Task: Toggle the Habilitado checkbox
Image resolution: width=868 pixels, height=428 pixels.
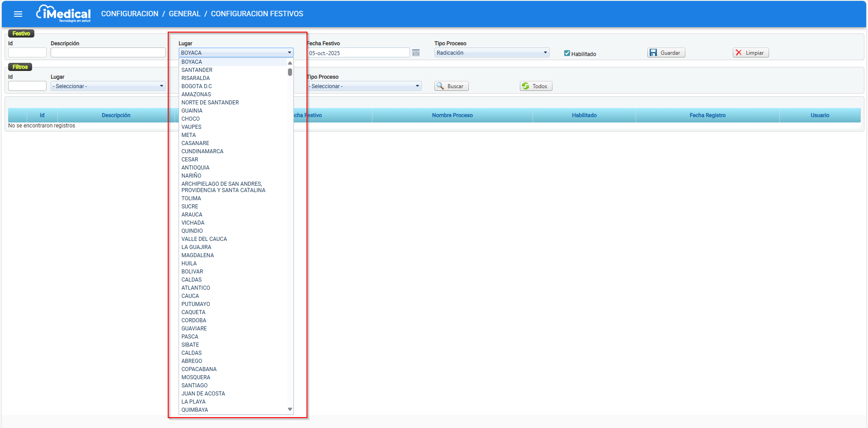Action: (x=567, y=53)
